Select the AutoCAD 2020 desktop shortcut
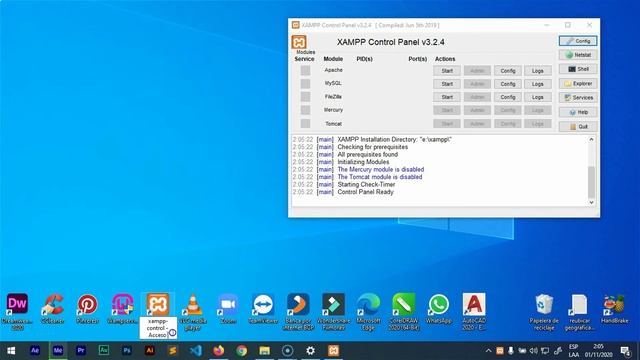 pos(474,311)
